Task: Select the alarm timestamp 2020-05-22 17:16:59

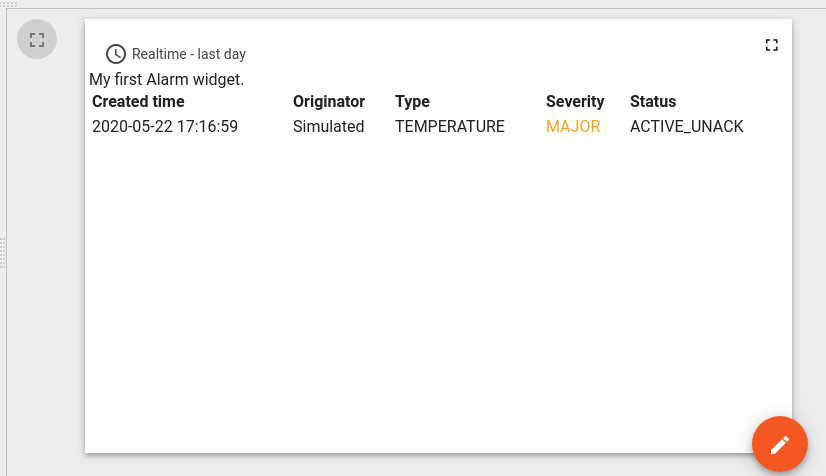Action: point(165,126)
